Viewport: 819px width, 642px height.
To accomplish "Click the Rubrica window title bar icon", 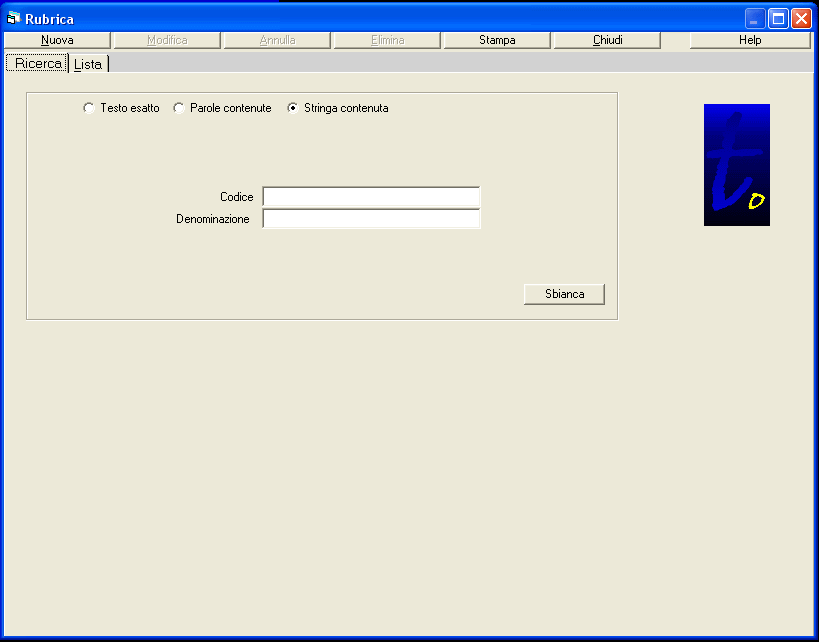I will [14, 19].
